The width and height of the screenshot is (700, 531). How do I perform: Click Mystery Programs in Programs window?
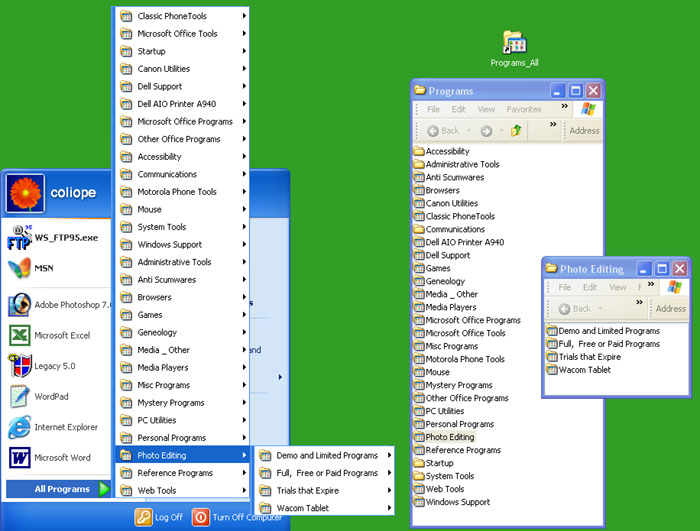[x=453, y=385]
